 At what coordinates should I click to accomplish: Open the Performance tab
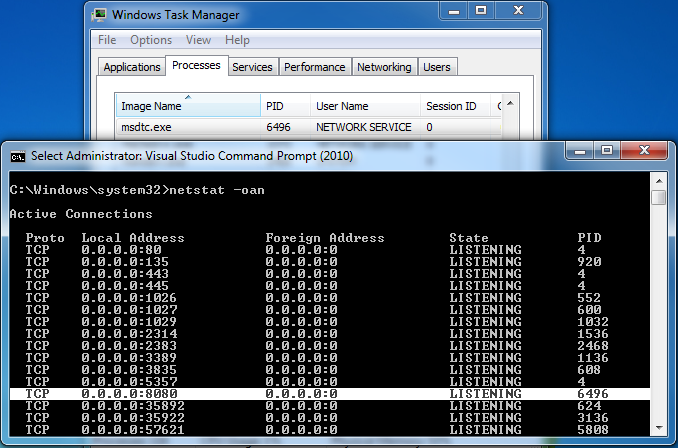(x=314, y=67)
